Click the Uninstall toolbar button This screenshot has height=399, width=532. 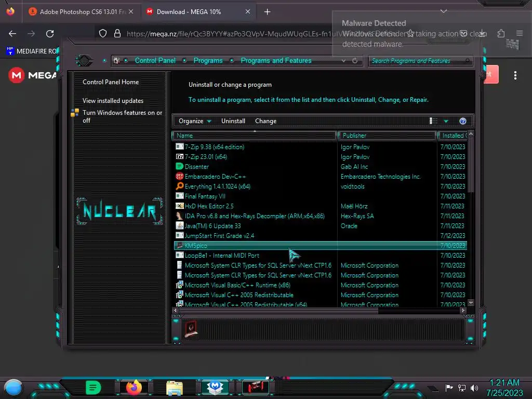tap(233, 121)
